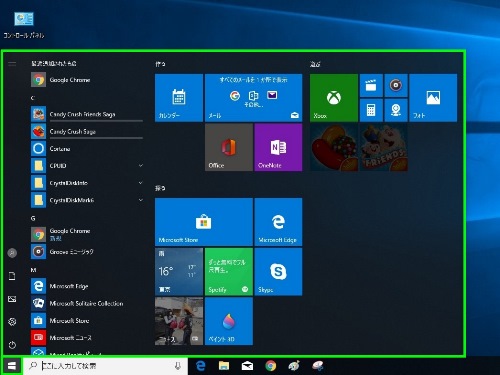Click the microphone icon in search box
The height and width of the screenshot is (375, 500).
[x=178, y=366]
